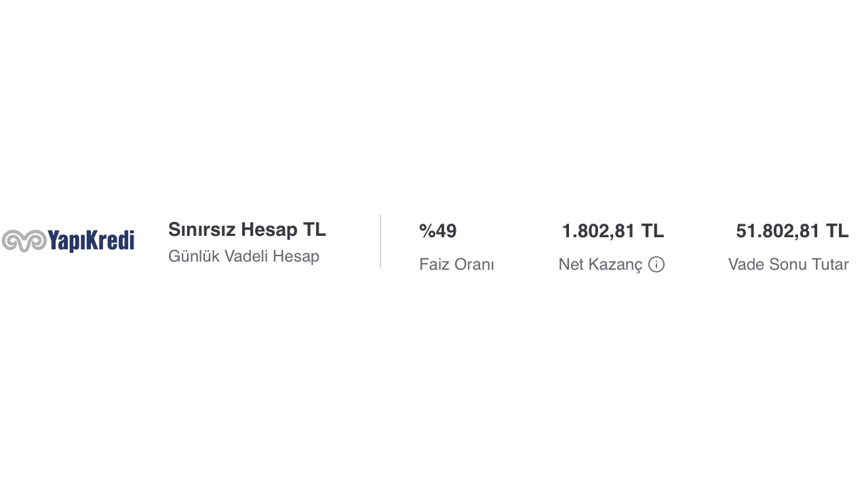Click the YapıKredi swirl emblem

[24, 241]
